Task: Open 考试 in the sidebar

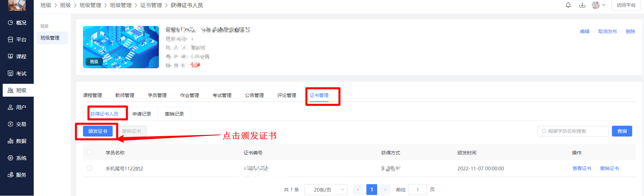Action: (x=17, y=73)
